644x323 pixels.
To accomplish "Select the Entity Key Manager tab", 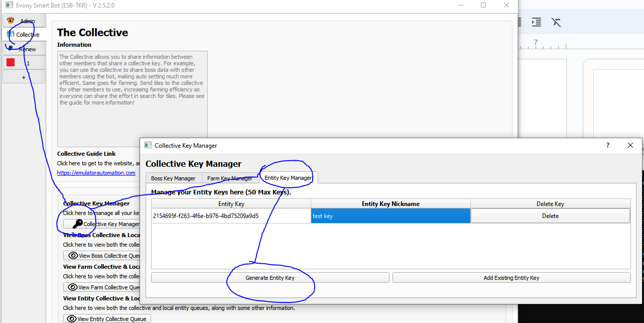I will point(288,178).
